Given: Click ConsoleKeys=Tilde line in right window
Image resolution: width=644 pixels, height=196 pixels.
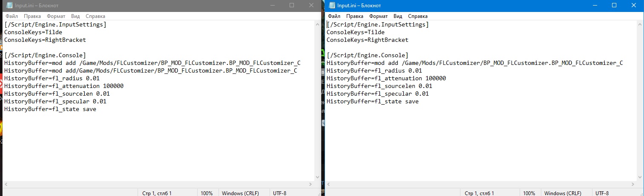Looking at the screenshot, I should [x=355, y=32].
